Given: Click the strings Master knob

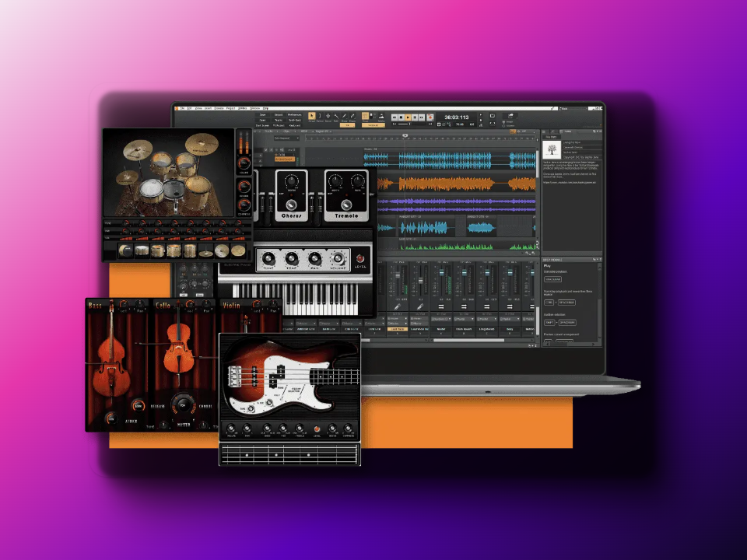Looking at the screenshot, I should (183, 405).
